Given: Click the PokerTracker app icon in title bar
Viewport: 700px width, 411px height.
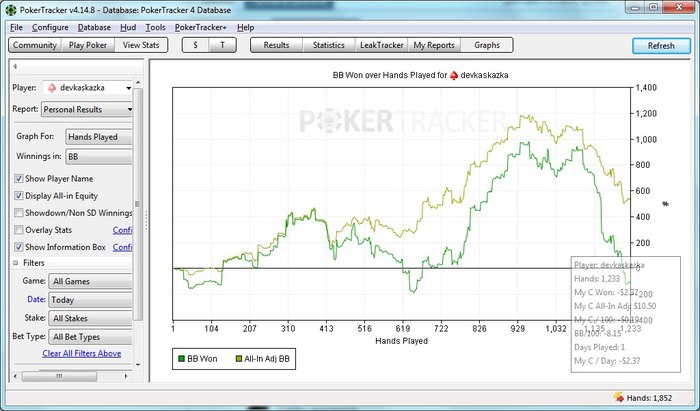Looking at the screenshot, I should pos(11,10).
